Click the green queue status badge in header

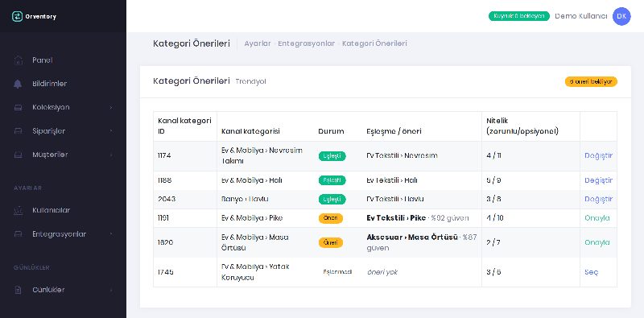519,16
